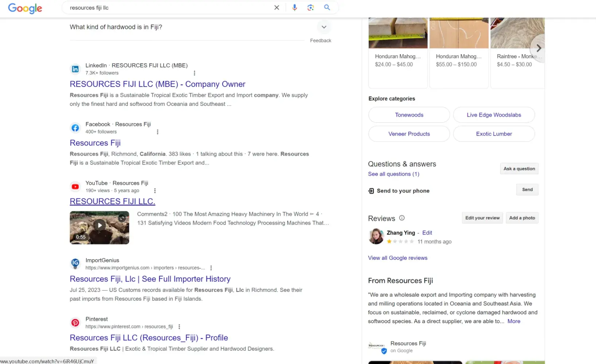
Task: Click in the search input field
Action: tap(168, 8)
